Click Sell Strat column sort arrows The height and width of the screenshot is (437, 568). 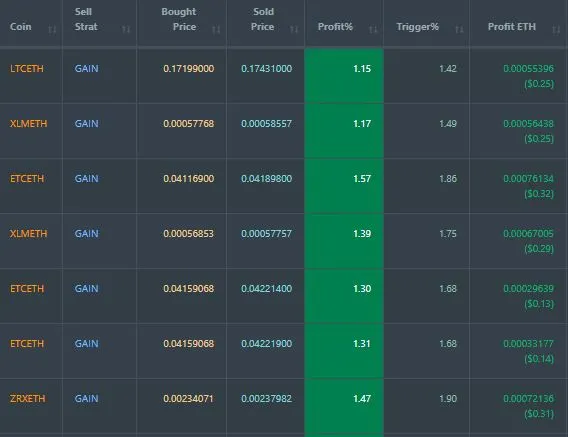tap(126, 29)
